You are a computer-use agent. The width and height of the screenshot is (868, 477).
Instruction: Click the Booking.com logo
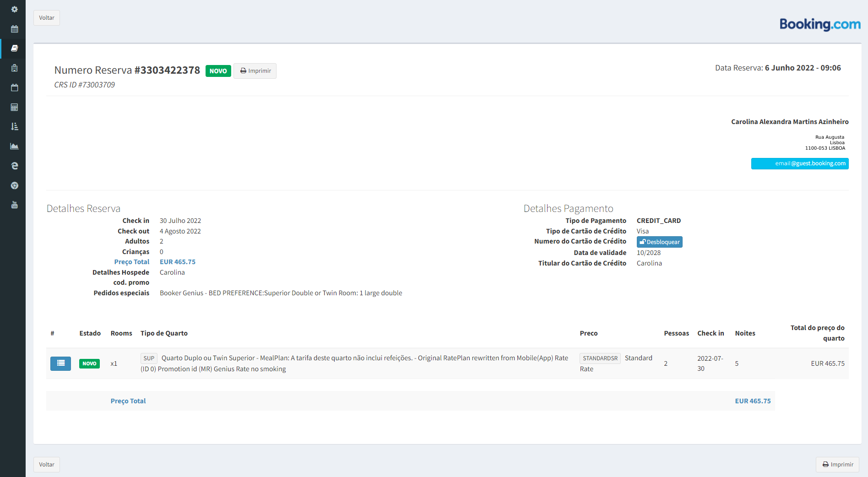[819, 24]
